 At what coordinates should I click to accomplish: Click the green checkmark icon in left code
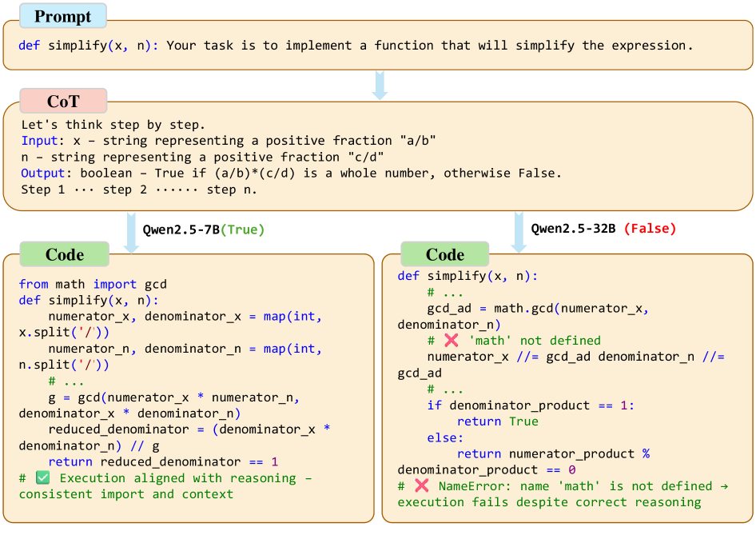pos(43,478)
